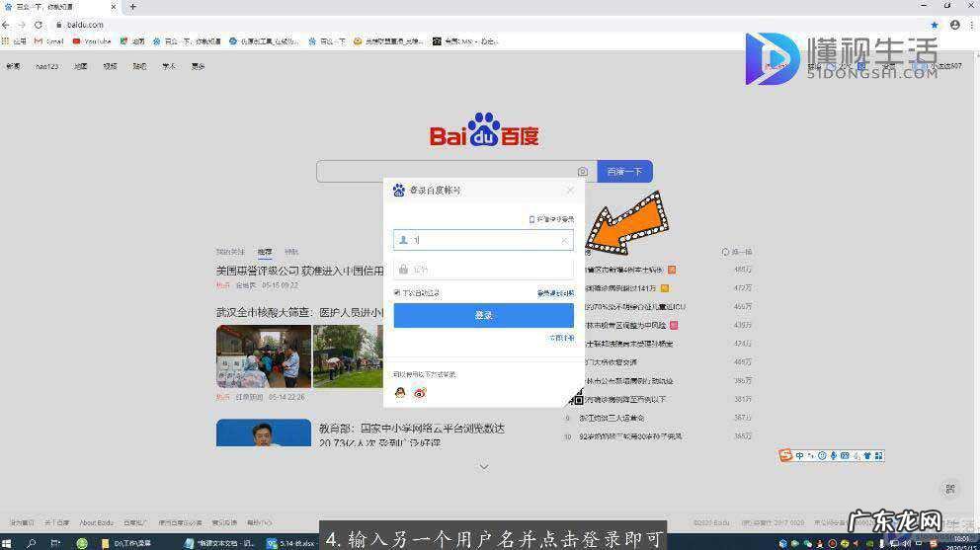Switch to the 推荐 feed tab
Viewport: 980px width, 550px height.
tap(265, 252)
